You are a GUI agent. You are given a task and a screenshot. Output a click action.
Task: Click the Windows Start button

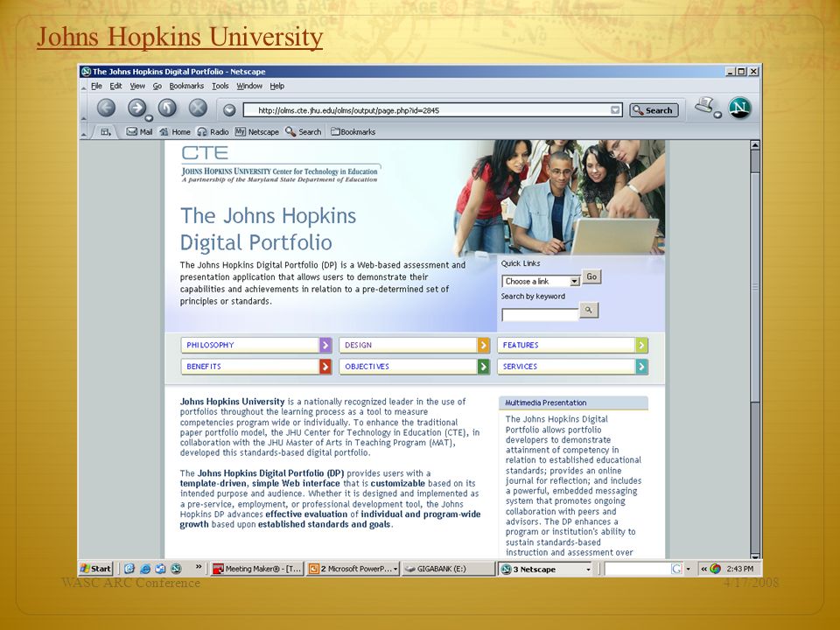[95, 569]
